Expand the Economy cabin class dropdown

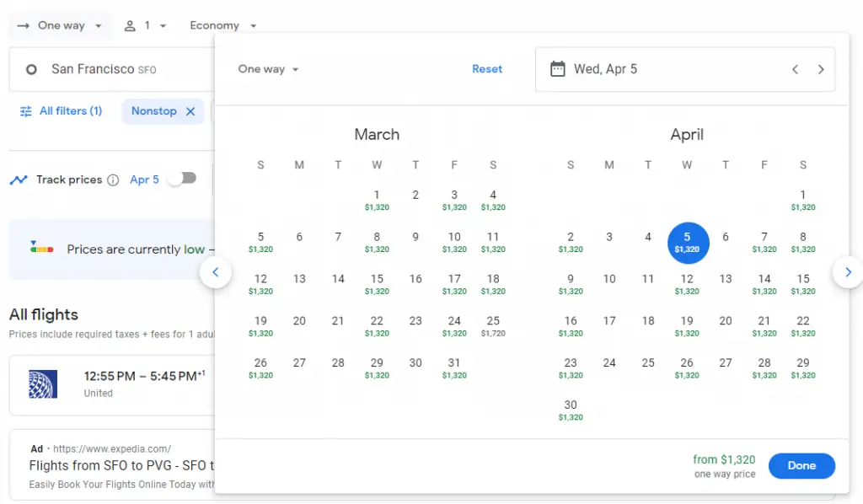[x=223, y=25]
